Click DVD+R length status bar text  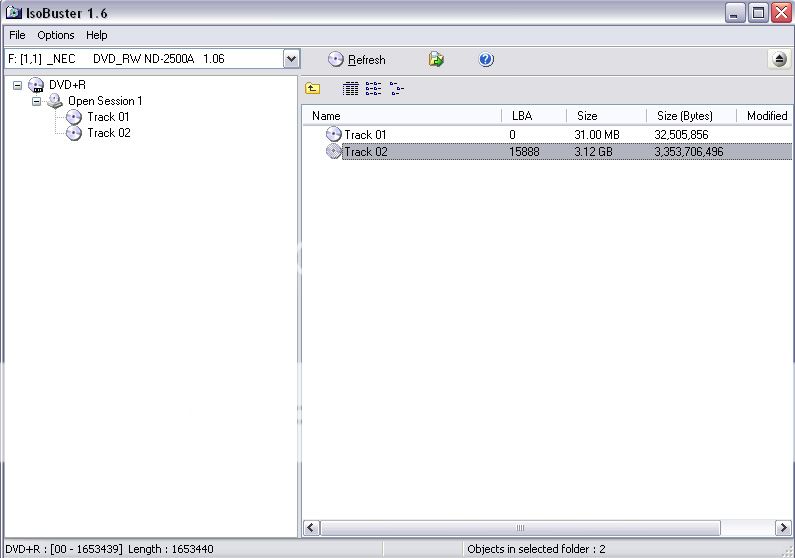pos(109,549)
